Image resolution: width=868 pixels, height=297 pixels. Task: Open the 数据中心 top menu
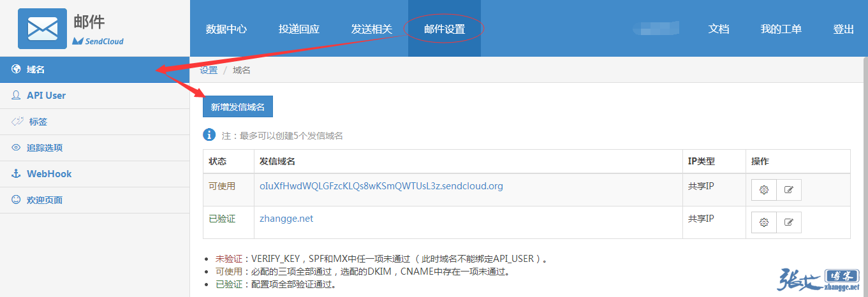click(x=226, y=29)
